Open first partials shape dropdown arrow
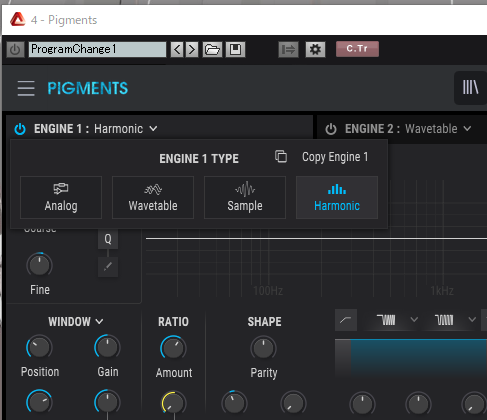The height and width of the screenshot is (420, 487). pos(414,319)
